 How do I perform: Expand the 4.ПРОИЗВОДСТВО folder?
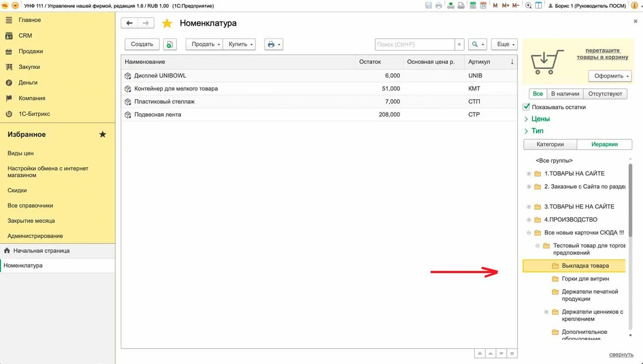click(529, 219)
